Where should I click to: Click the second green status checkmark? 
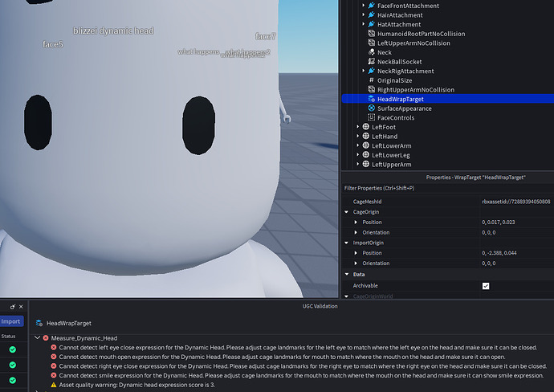tap(13, 365)
